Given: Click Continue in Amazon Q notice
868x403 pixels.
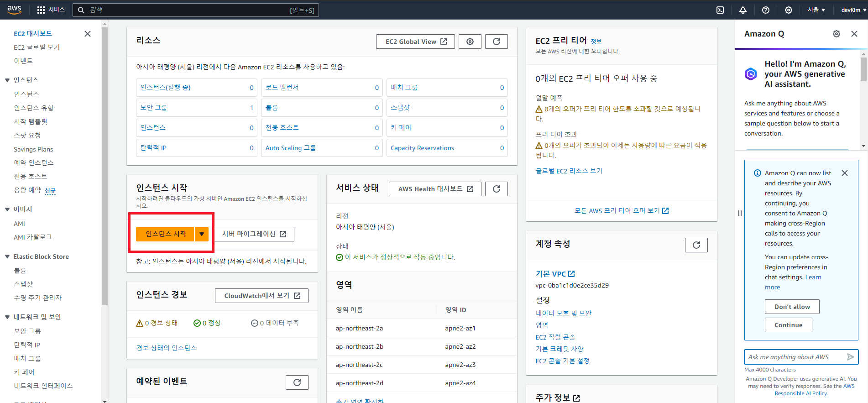Looking at the screenshot, I should pyautogui.click(x=788, y=325).
